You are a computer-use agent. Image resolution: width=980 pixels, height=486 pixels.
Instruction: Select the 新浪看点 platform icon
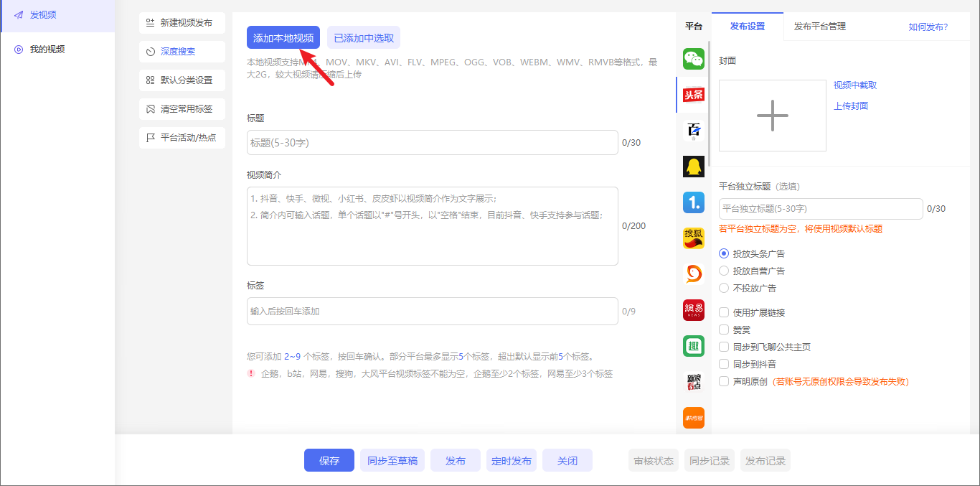tap(693, 382)
